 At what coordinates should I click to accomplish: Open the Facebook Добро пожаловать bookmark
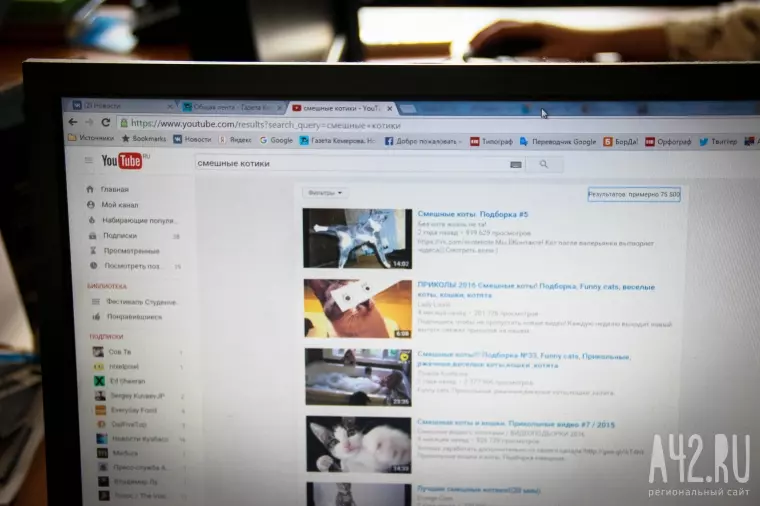point(422,141)
